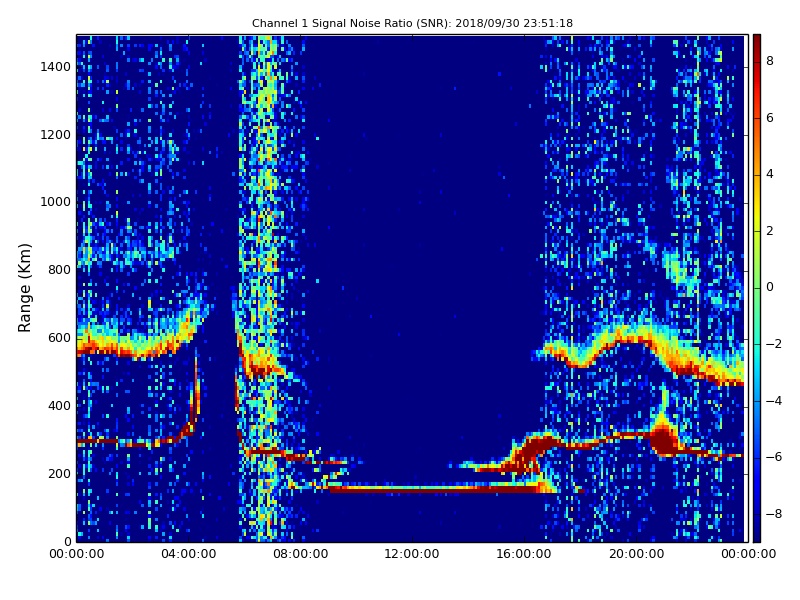Click the x-axis time label '04:00:00'
The height and width of the screenshot is (600, 800).
point(189,554)
